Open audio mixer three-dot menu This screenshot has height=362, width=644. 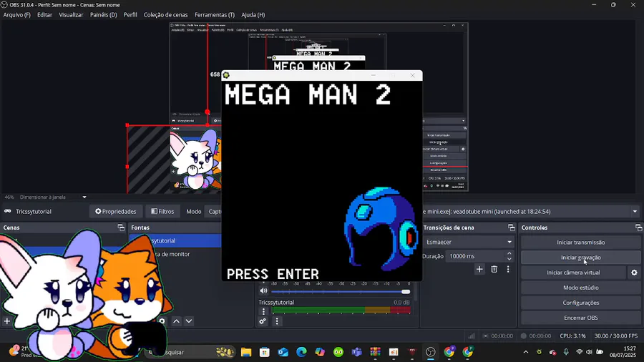click(277, 321)
